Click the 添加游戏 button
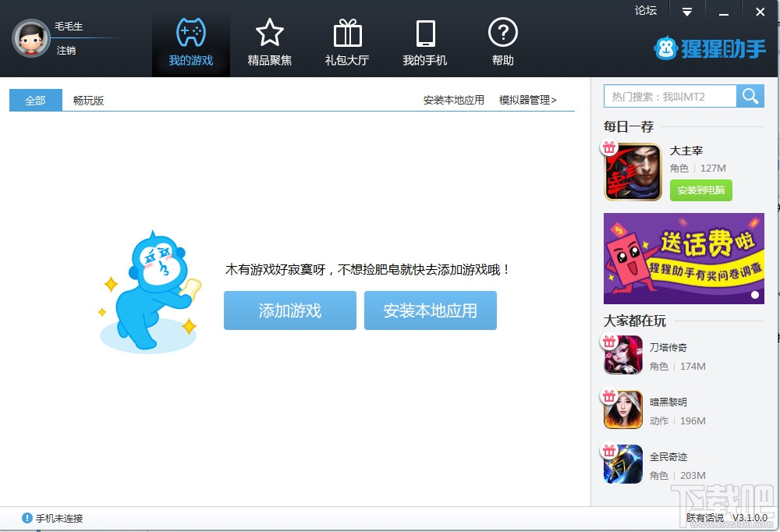Viewport: 780px width, 532px height. point(290,310)
